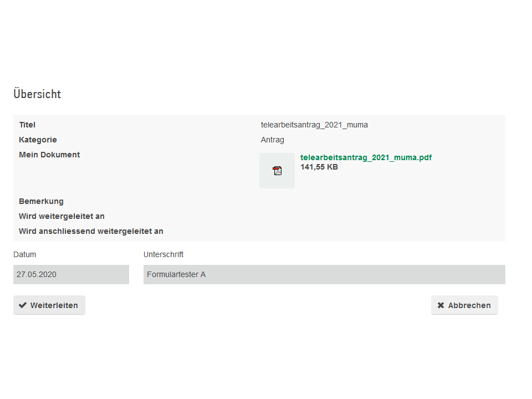
Task: Click the Übersicht heading
Action: 37,94
